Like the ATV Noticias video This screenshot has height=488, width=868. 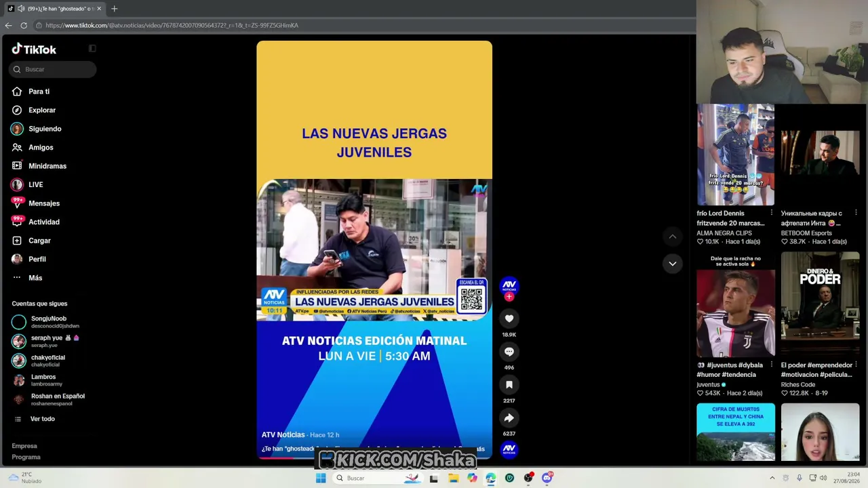(509, 319)
